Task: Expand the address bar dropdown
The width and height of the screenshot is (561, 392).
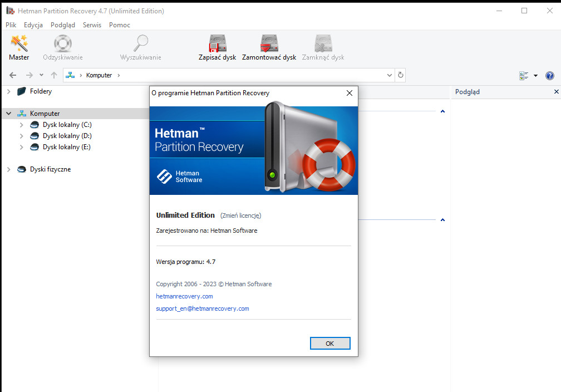Action: point(390,75)
